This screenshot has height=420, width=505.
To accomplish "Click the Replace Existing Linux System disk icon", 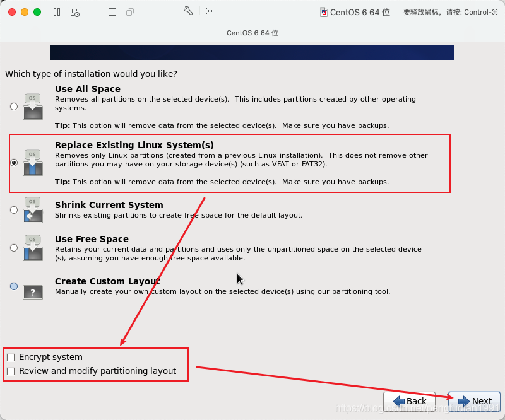I will (33, 163).
